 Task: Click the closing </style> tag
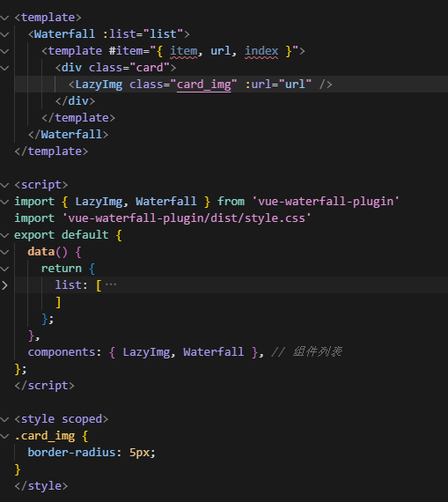point(41,486)
